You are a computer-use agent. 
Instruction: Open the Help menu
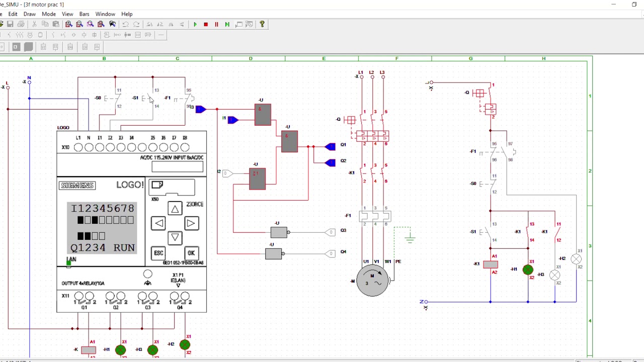point(127,14)
